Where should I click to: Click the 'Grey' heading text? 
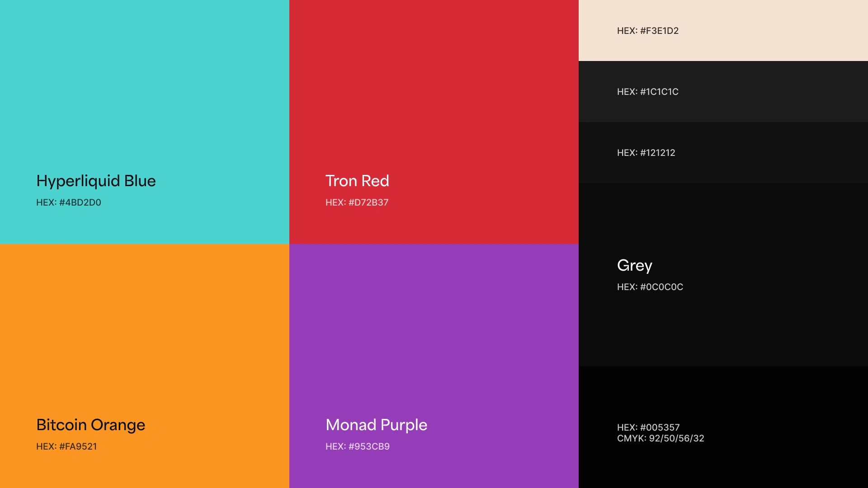tap(634, 265)
